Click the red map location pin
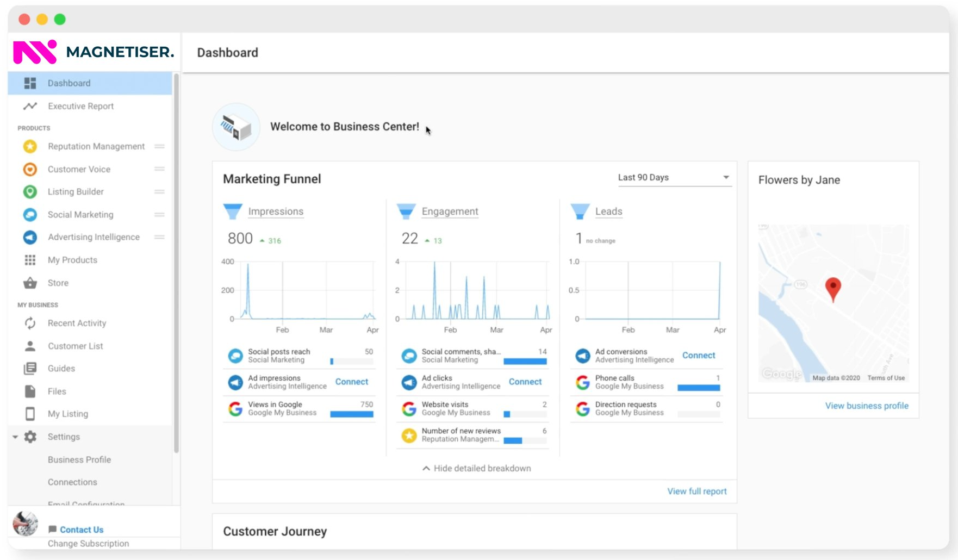The width and height of the screenshot is (958, 560). [x=833, y=289]
